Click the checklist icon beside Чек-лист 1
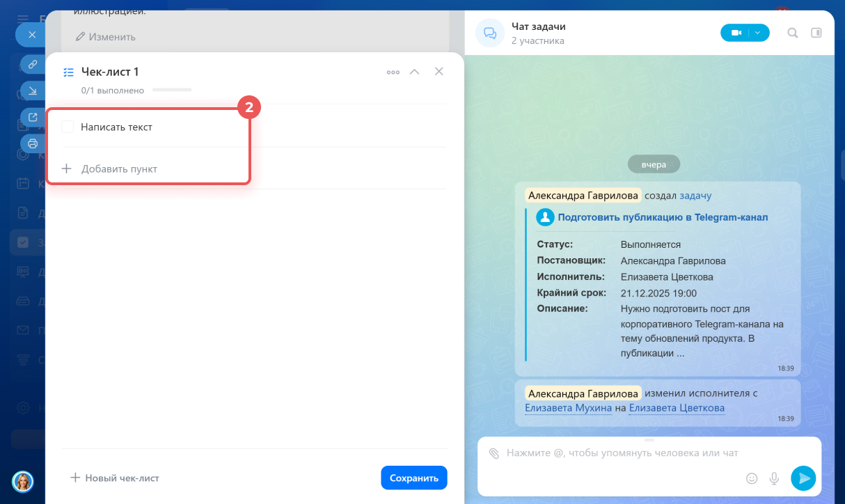 click(x=68, y=72)
